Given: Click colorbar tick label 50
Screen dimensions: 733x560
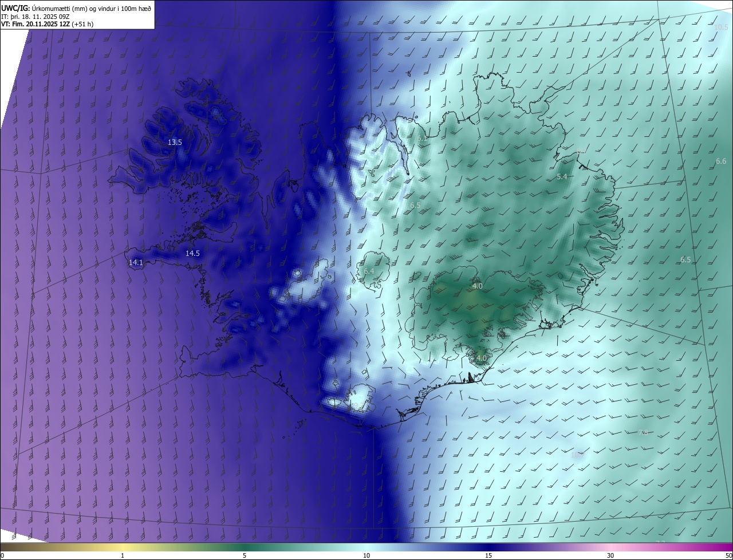Looking at the screenshot, I should click(x=728, y=555).
